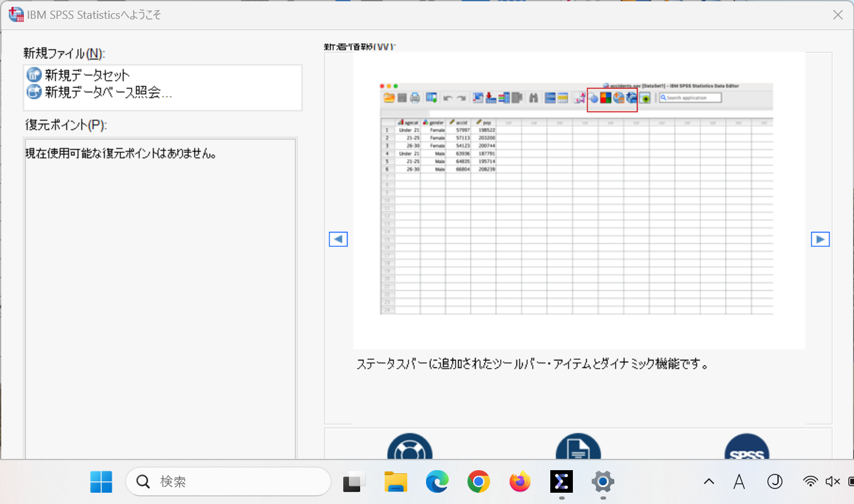Click the restore points message 現在使用可能な復元ポイントはありません。
Viewport: 854px width, 504px height.
click(121, 154)
